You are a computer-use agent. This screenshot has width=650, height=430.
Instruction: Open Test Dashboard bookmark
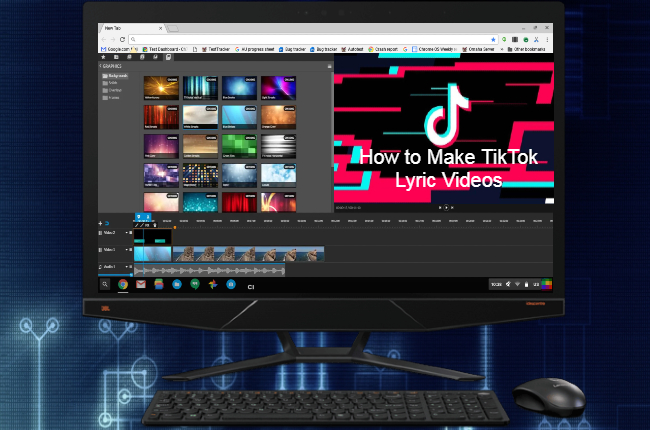point(165,49)
